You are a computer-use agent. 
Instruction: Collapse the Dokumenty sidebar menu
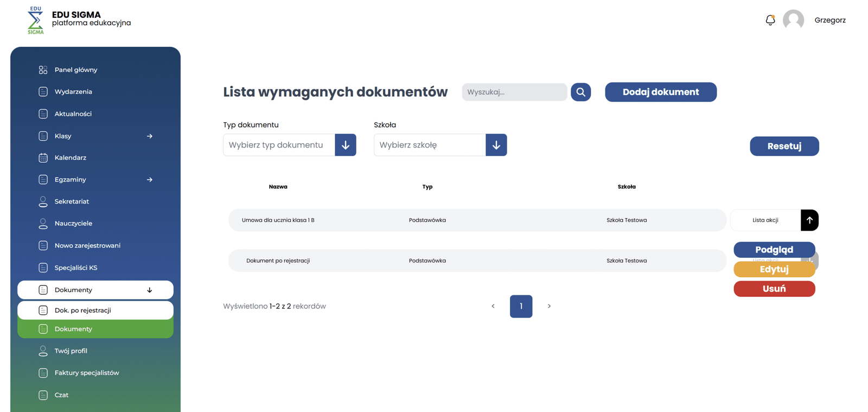(149, 290)
